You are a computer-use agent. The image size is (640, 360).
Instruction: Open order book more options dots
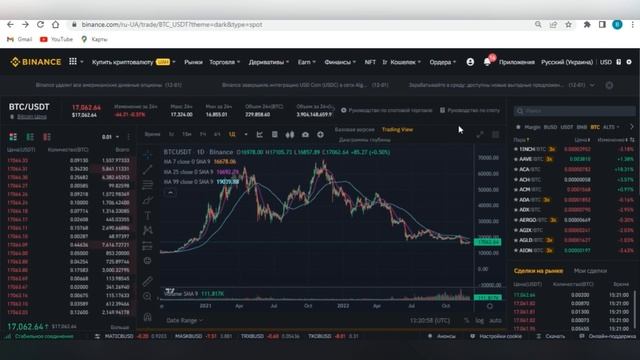[129, 137]
